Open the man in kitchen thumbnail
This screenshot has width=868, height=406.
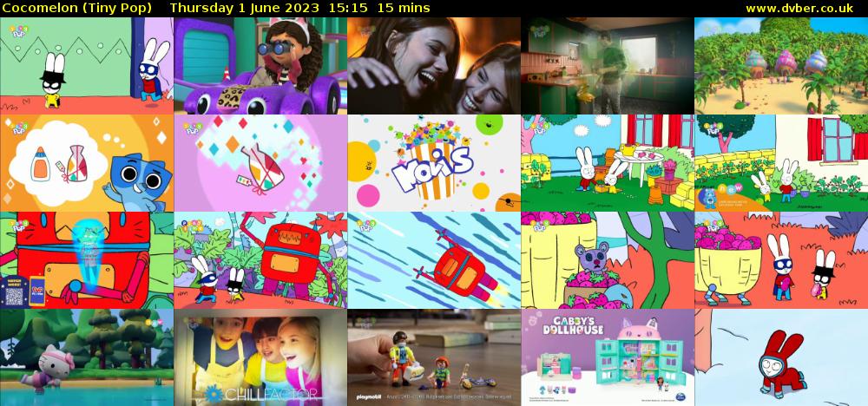(608, 66)
